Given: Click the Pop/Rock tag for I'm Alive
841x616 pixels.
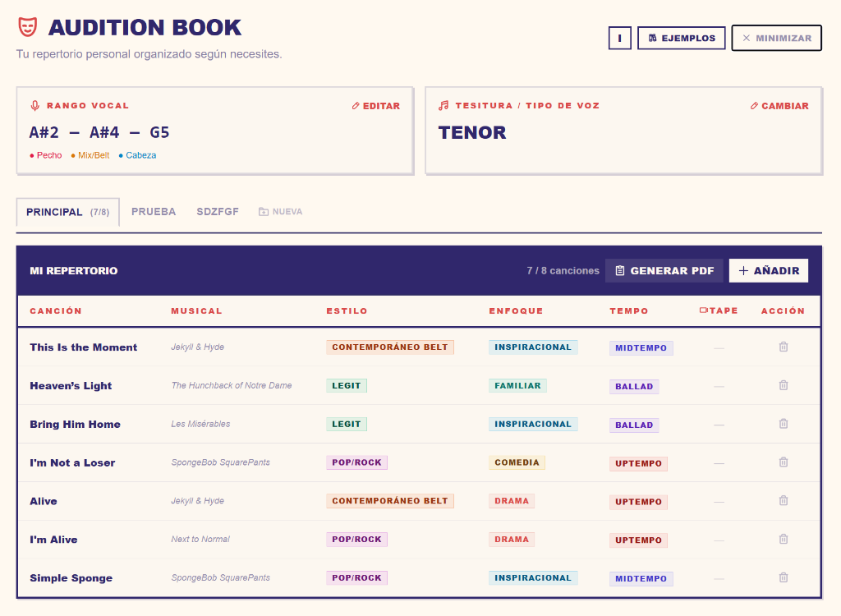Looking at the screenshot, I should [x=356, y=540].
